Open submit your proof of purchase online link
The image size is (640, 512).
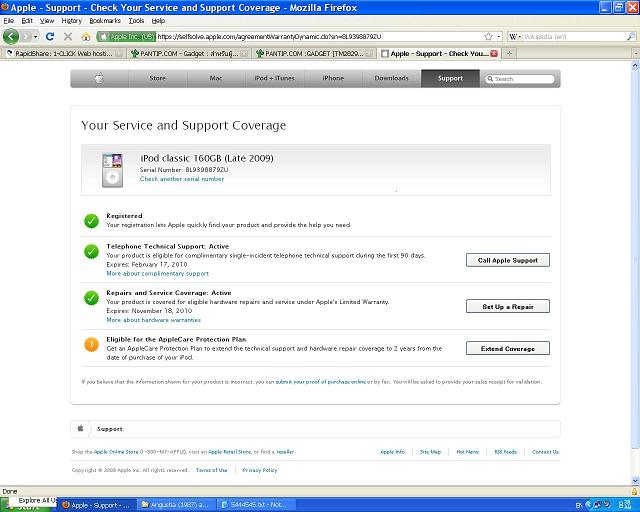click(321, 382)
